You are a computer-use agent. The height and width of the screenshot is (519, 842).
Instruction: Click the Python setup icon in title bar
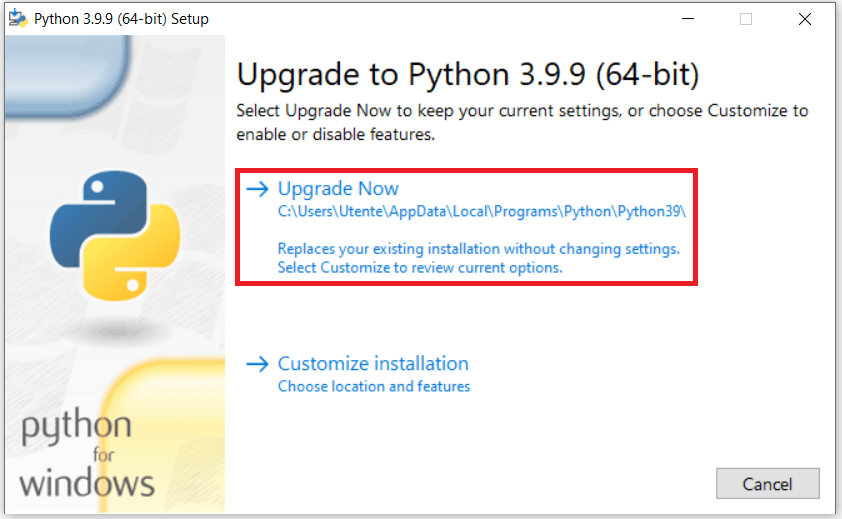point(17,19)
